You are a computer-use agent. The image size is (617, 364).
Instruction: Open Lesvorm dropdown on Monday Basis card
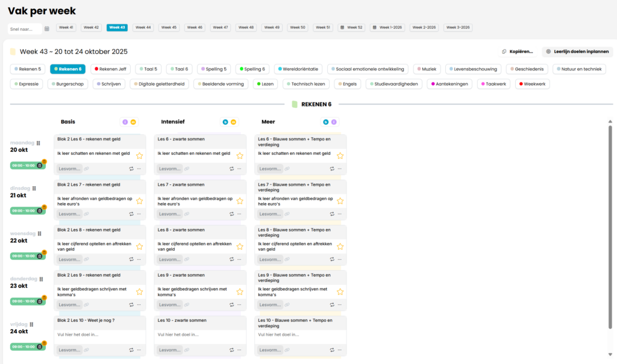pyautogui.click(x=69, y=169)
